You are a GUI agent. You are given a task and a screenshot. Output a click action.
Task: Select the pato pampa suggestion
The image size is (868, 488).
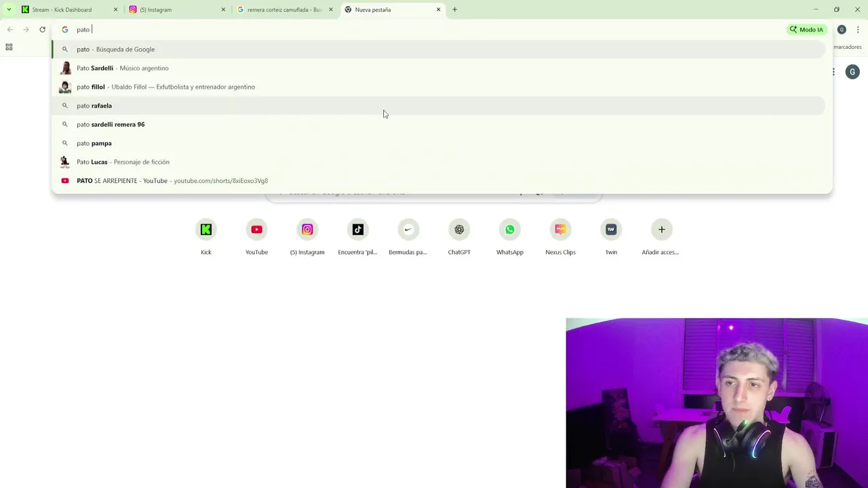click(438, 143)
